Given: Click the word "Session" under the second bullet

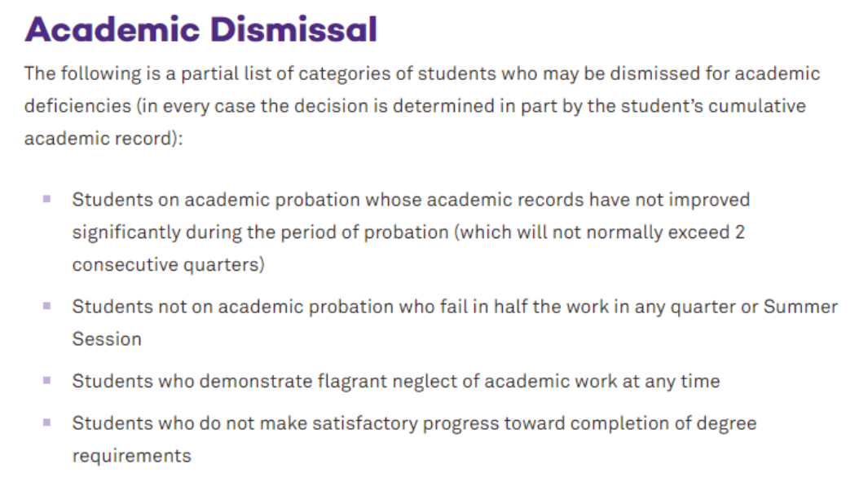Looking at the screenshot, I should coord(106,339).
